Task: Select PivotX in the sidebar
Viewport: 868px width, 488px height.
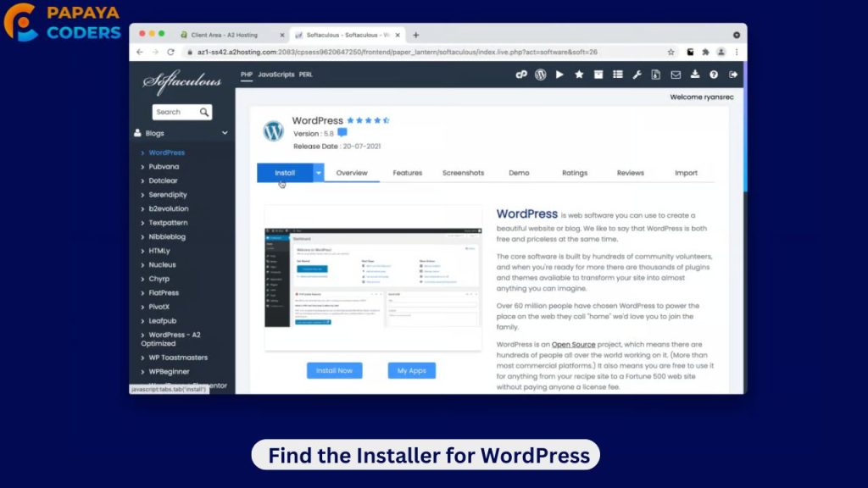Action: click(159, 307)
